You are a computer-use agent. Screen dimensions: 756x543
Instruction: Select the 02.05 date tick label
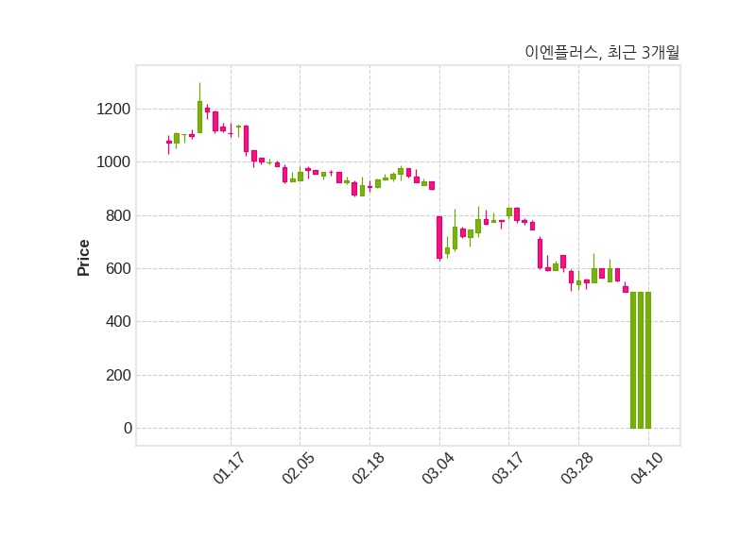point(299,467)
